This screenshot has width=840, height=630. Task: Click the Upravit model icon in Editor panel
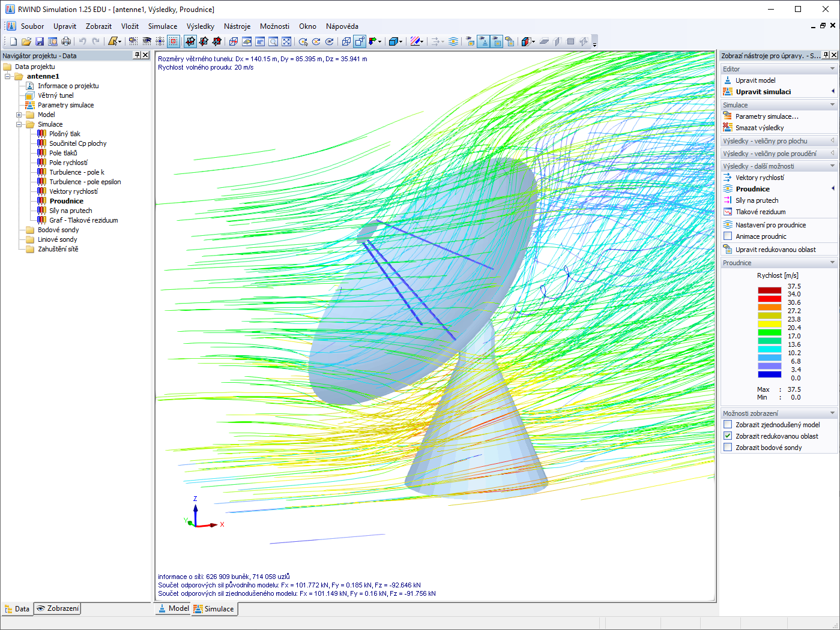click(x=728, y=80)
